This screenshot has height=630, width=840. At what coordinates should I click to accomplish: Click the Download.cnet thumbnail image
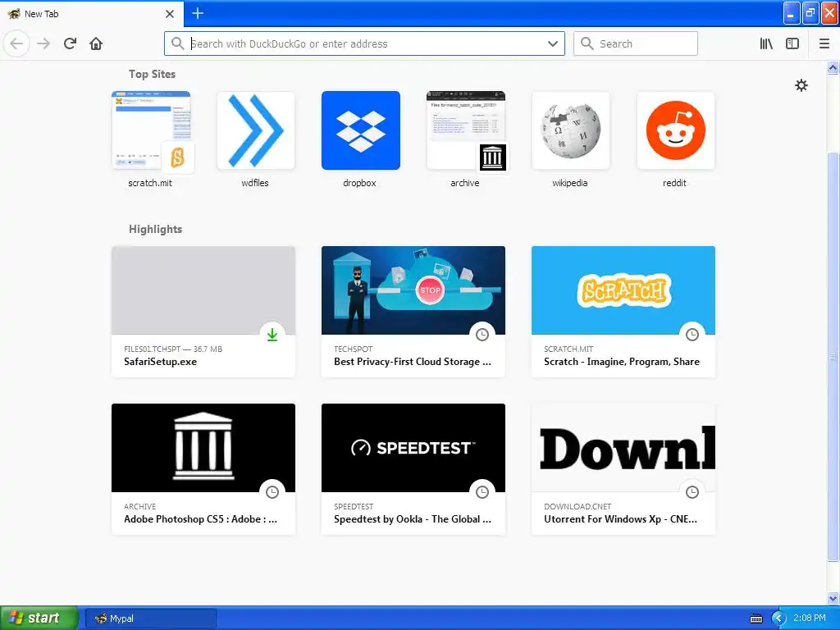pos(623,448)
